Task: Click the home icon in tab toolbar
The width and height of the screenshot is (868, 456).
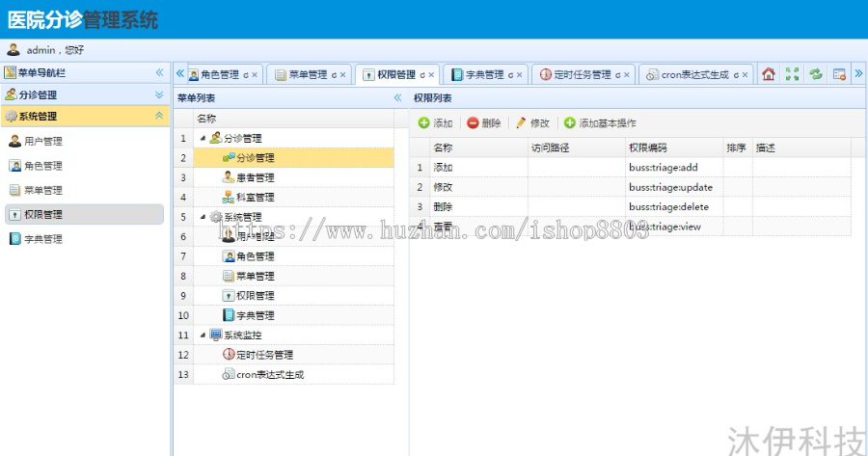Action: tap(769, 74)
